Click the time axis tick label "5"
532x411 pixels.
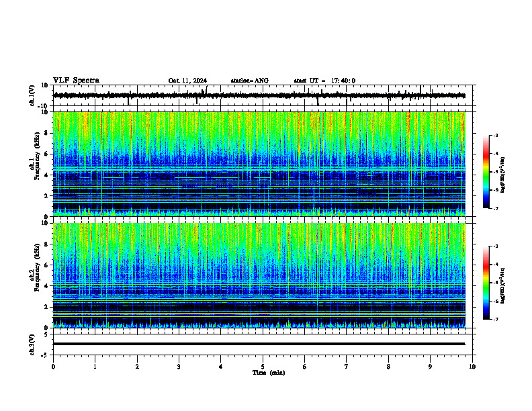point(263,367)
